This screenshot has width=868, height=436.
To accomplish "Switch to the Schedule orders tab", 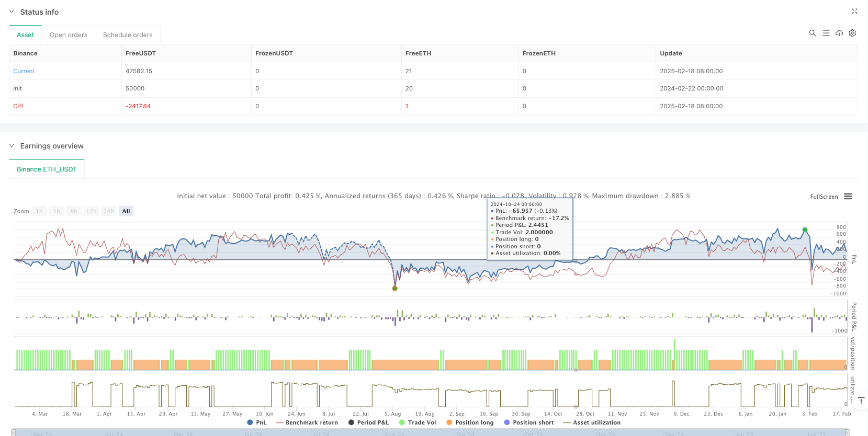I will pyautogui.click(x=128, y=35).
